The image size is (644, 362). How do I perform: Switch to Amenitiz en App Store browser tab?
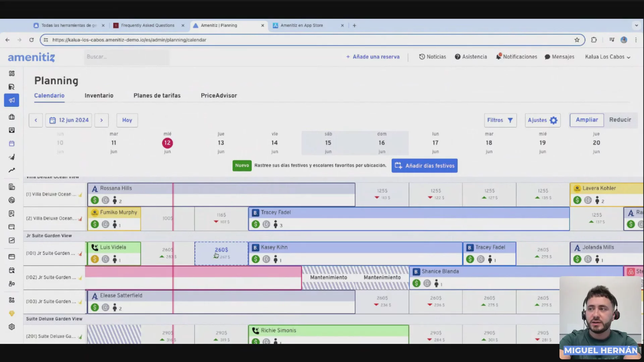[302, 25]
